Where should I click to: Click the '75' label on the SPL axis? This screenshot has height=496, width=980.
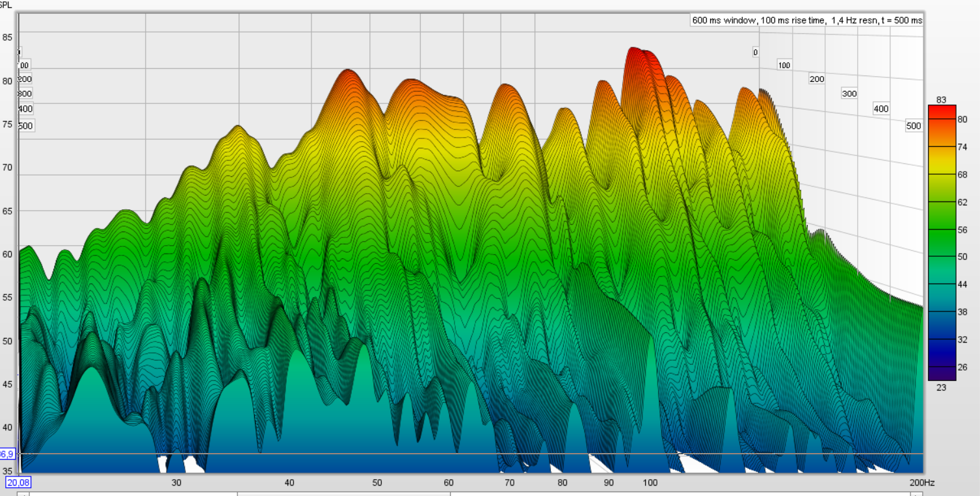7,124
